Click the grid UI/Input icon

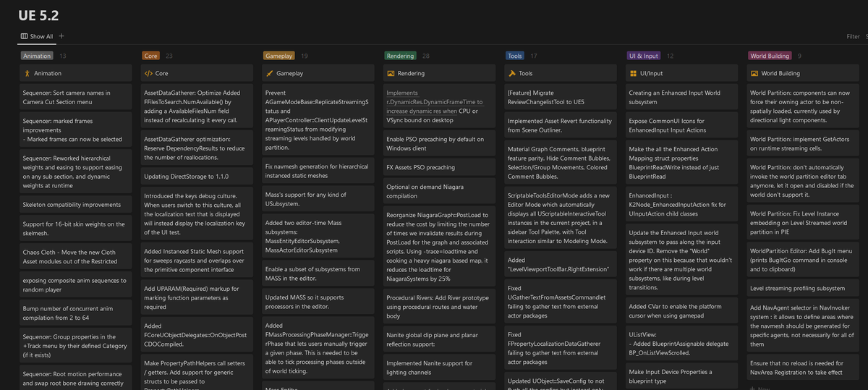click(x=634, y=73)
